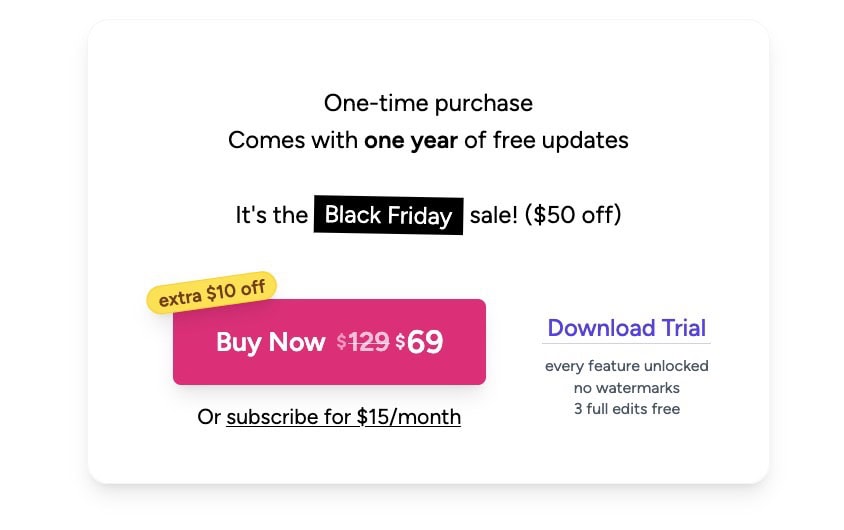
Task: Click the word Or before subscribe link
Action: pos(209,417)
